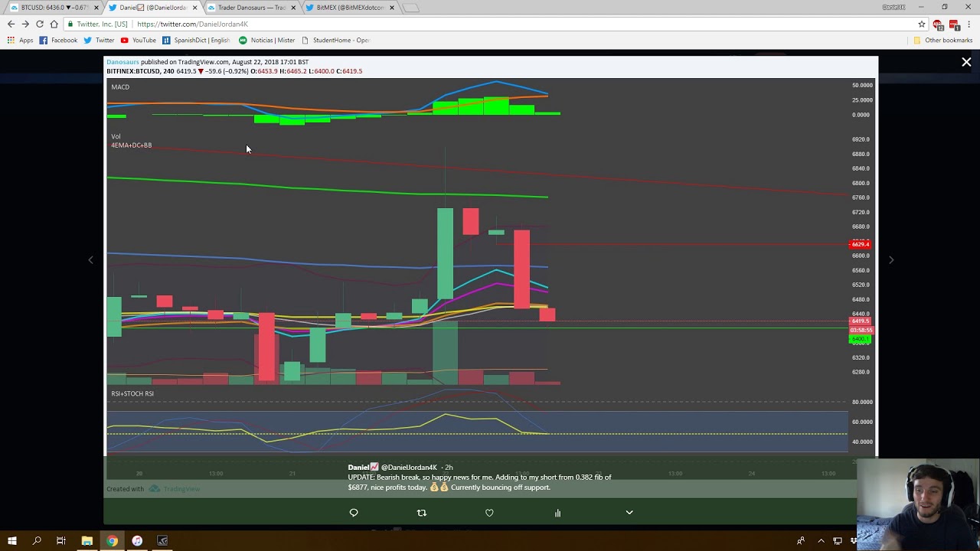Select the Daniel @DanielJordan Twitter tab
Viewport: 980px width, 551px height.
(x=152, y=8)
